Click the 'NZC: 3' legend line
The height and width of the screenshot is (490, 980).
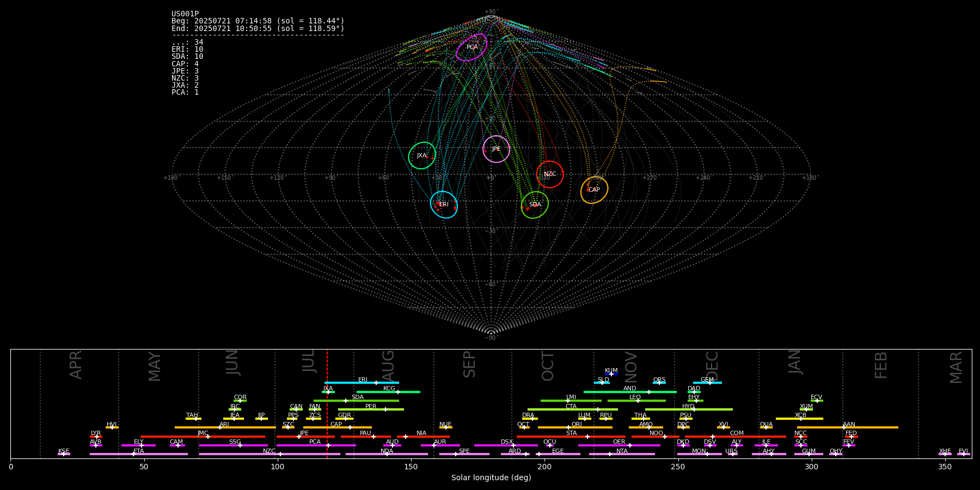[x=185, y=78]
